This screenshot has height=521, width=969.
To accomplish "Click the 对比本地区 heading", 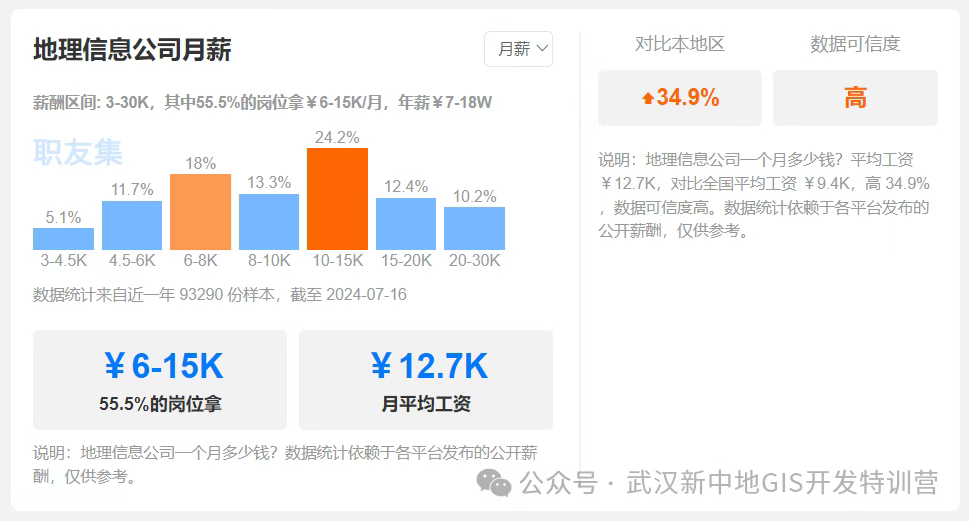I will pyautogui.click(x=680, y=44).
